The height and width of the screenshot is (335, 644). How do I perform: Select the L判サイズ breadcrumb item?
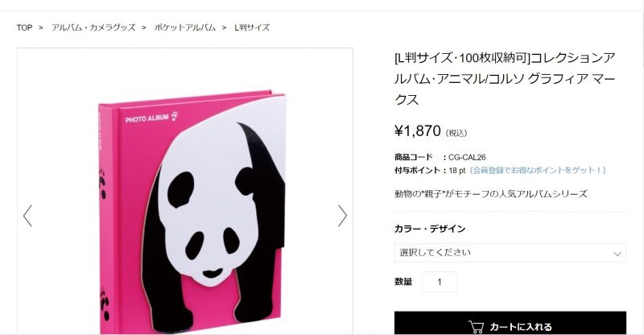[x=252, y=27]
